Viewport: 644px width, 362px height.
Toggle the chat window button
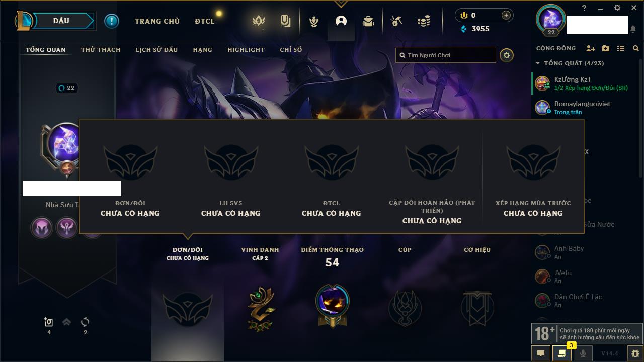[541, 353]
